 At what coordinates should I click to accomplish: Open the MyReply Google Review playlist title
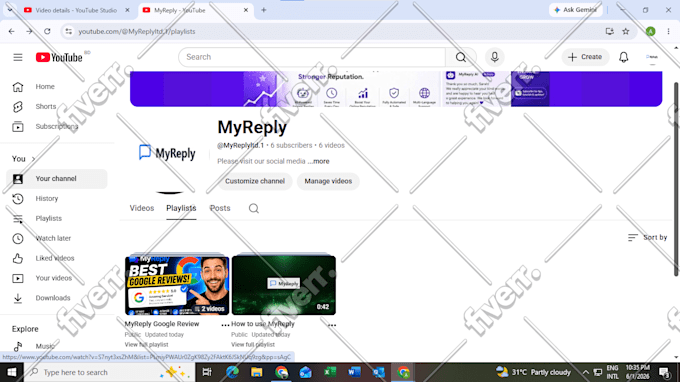point(162,324)
